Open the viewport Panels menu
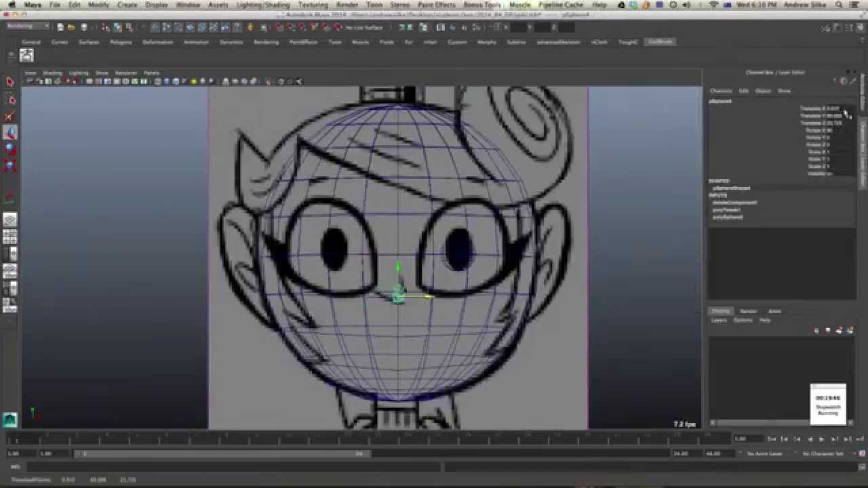868x488 pixels. coord(151,73)
